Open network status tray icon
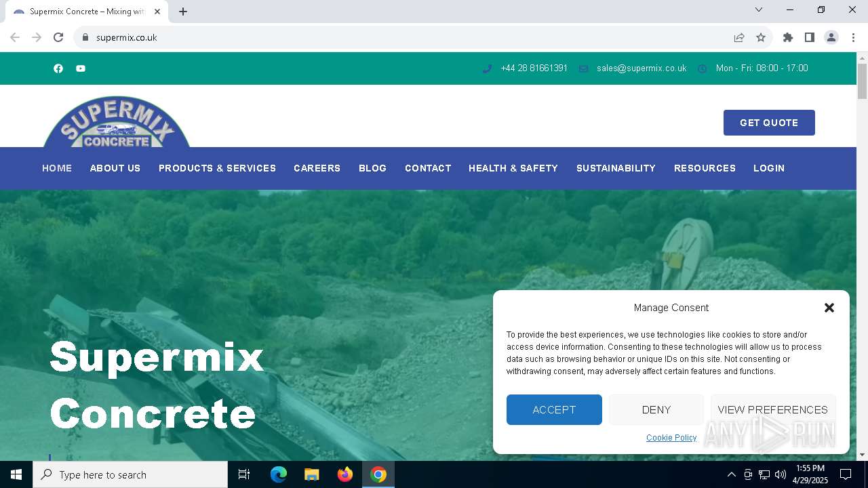 [764, 474]
